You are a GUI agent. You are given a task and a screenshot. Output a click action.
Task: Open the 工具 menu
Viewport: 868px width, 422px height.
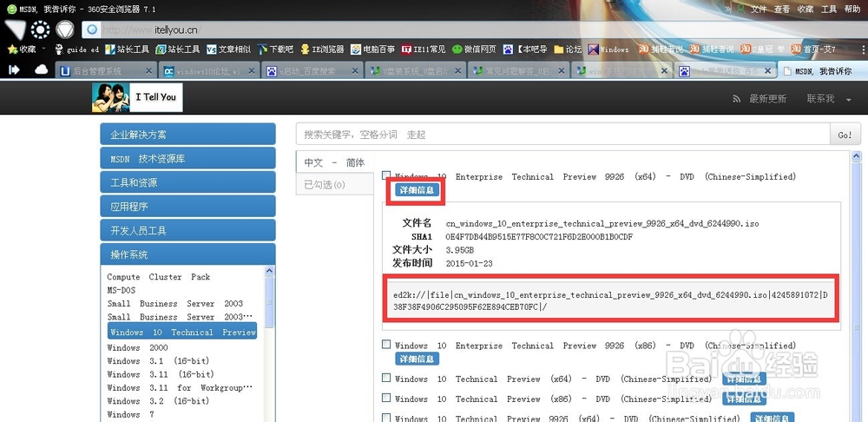pos(829,10)
